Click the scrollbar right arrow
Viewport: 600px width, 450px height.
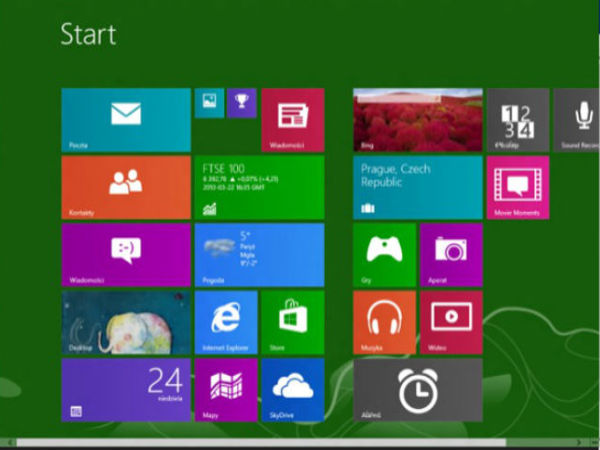[x=579, y=443]
